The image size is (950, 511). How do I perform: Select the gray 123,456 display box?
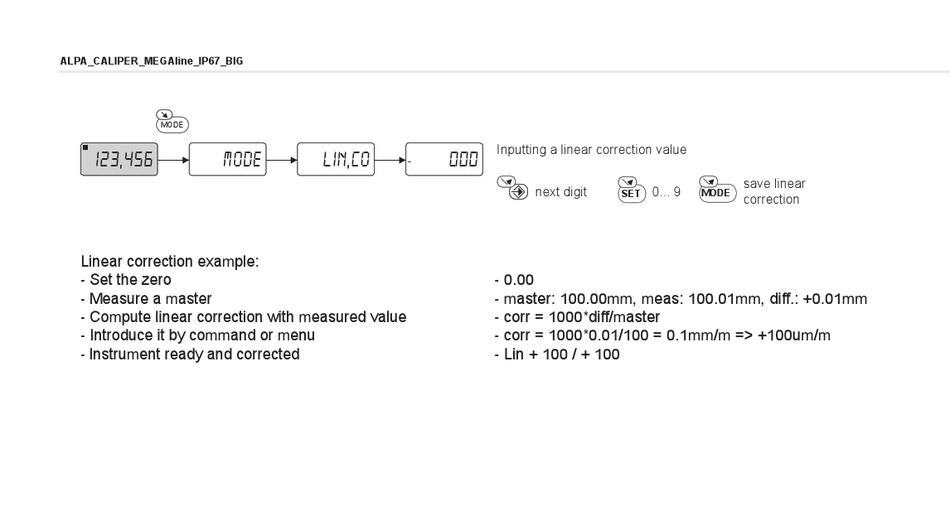click(x=119, y=159)
